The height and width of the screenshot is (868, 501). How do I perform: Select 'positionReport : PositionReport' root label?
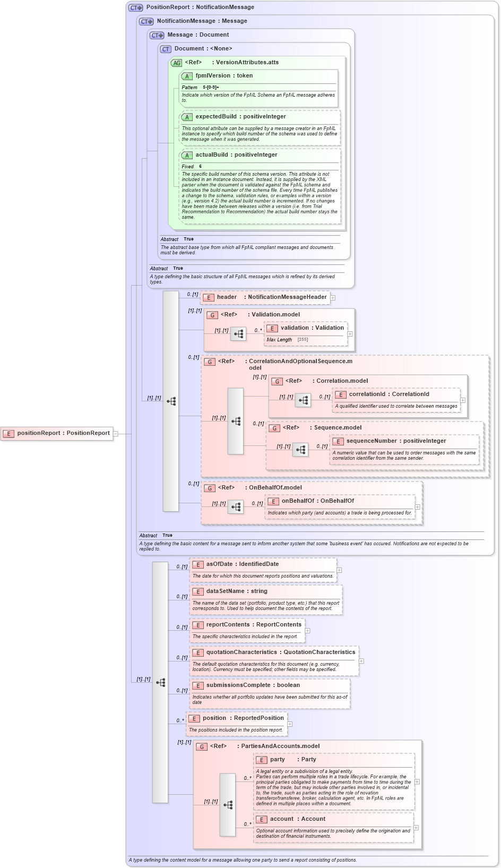tap(64, 433)
